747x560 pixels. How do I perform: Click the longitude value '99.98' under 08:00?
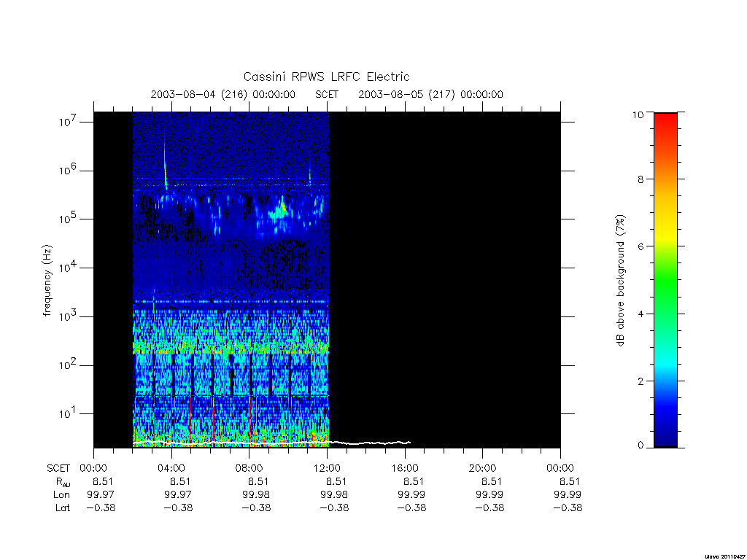(x=256, y=495)
